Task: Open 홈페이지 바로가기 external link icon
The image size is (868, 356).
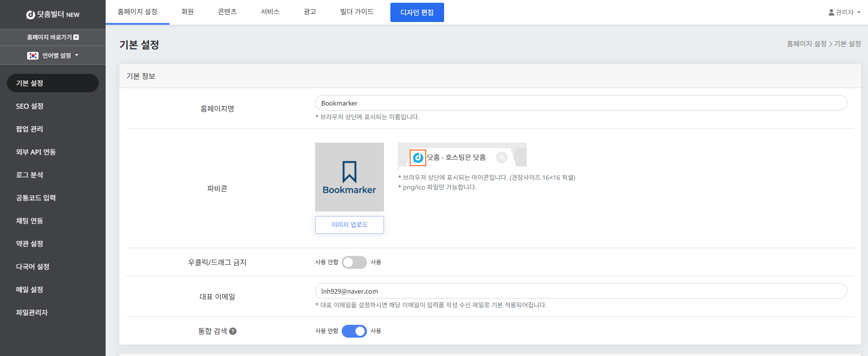Action: [76, 37]
